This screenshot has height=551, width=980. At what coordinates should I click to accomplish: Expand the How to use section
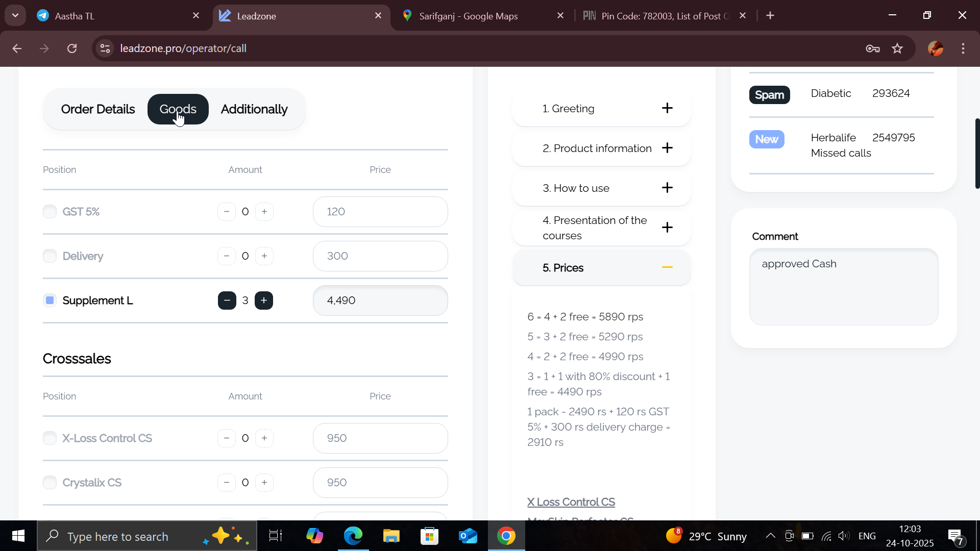[667, 188]
